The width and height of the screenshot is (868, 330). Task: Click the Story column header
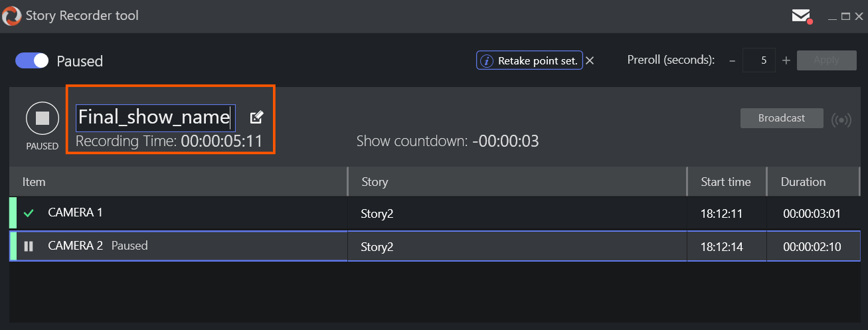pyautogui.click(x=375, y=182)
